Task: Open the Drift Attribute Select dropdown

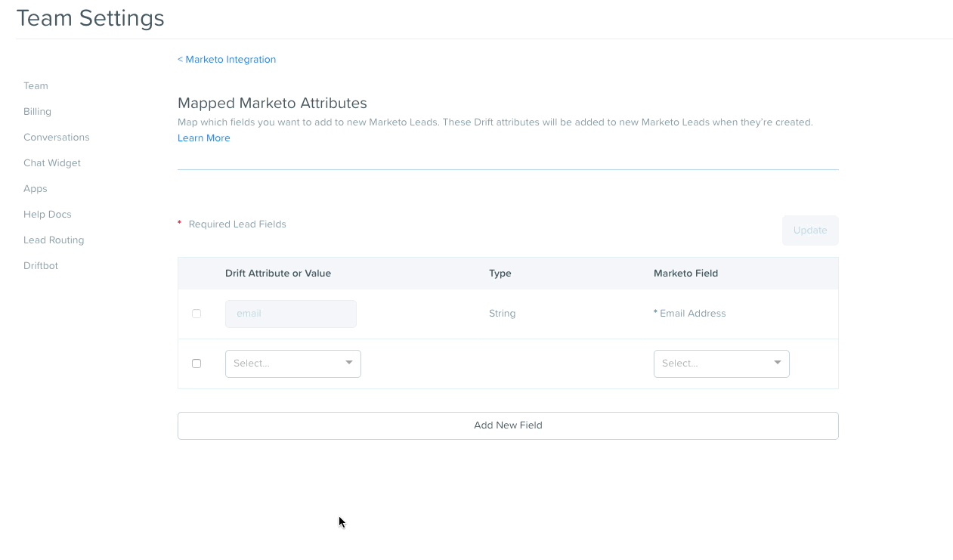Action: click(293, 364)
